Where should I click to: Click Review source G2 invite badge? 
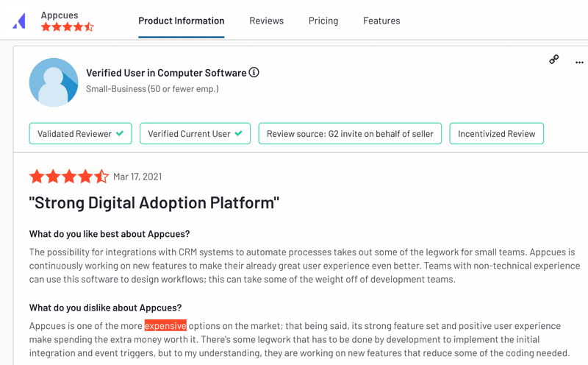point(350,134)
